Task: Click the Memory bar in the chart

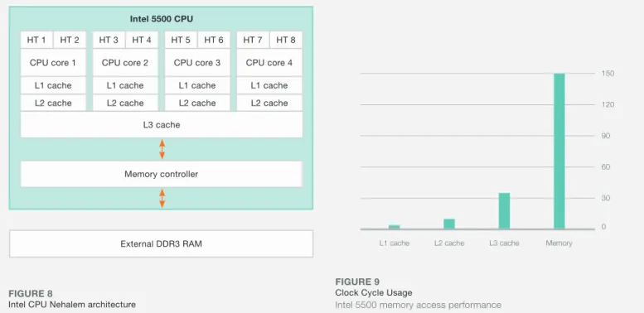Action: (x=559, y=152)
